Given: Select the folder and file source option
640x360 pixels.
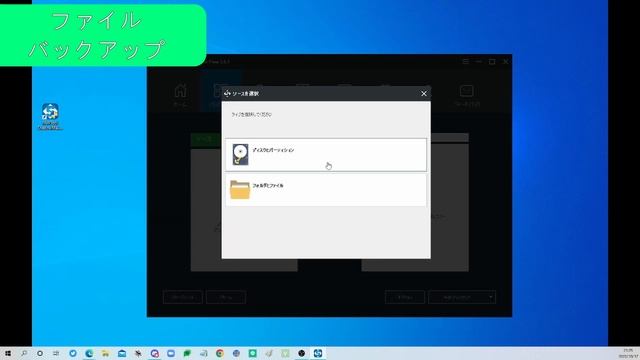Looking at the screenshot, I should point(326,190).
